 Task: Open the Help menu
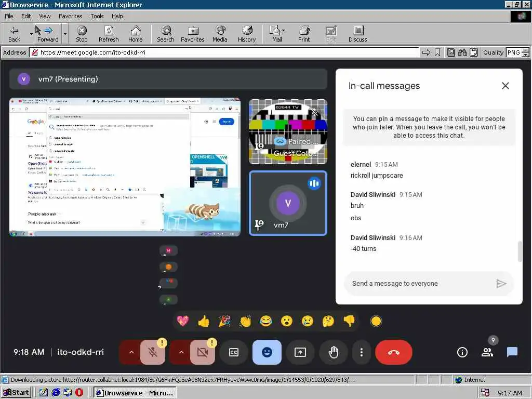click(117, 16)
